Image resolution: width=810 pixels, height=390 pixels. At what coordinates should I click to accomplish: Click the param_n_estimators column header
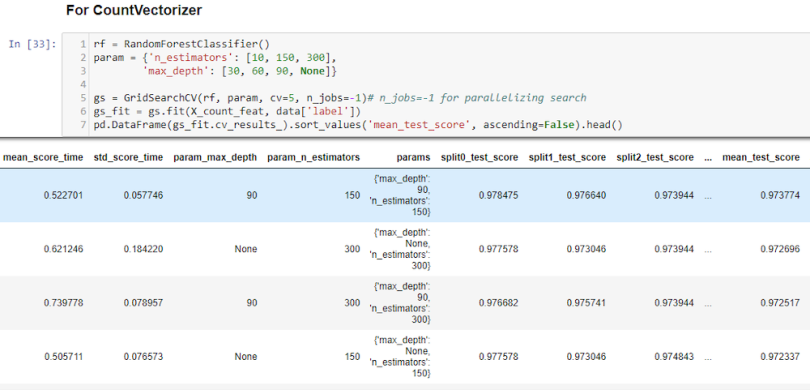coord(314,158)
